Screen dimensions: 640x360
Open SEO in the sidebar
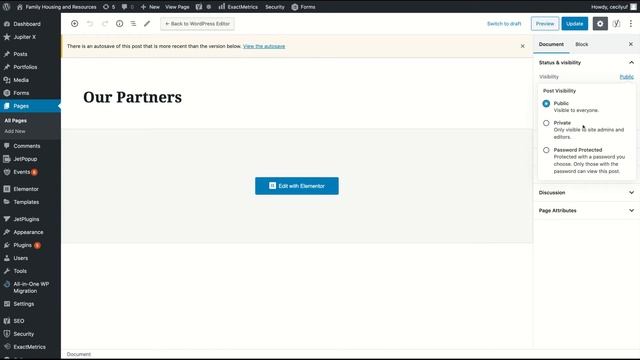tap(19, 321)
